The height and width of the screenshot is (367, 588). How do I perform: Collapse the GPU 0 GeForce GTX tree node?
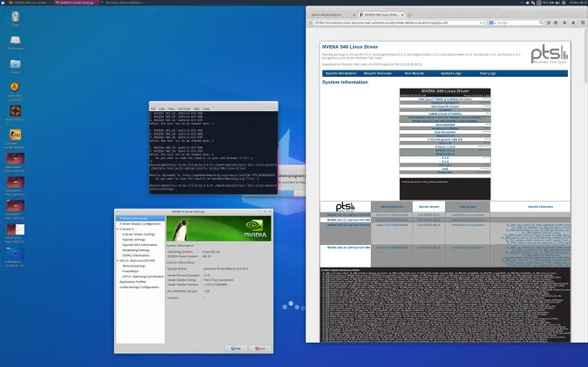coord(118,260)
